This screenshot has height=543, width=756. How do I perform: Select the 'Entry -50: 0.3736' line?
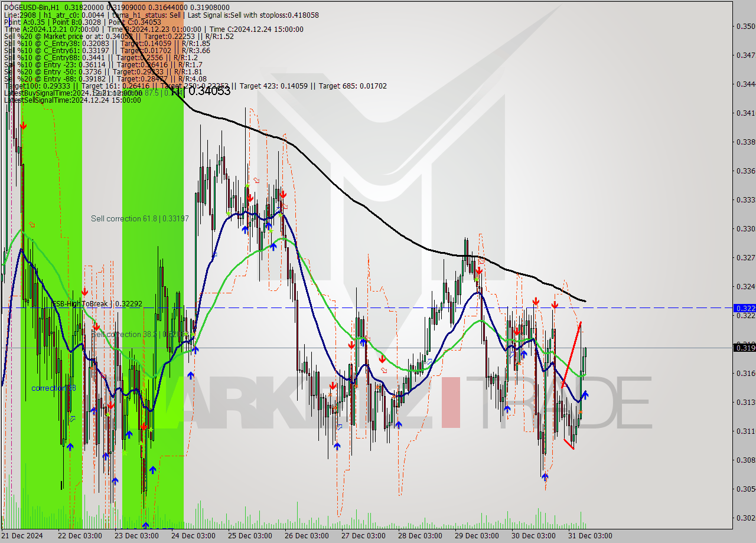click(x=105, y=72)
